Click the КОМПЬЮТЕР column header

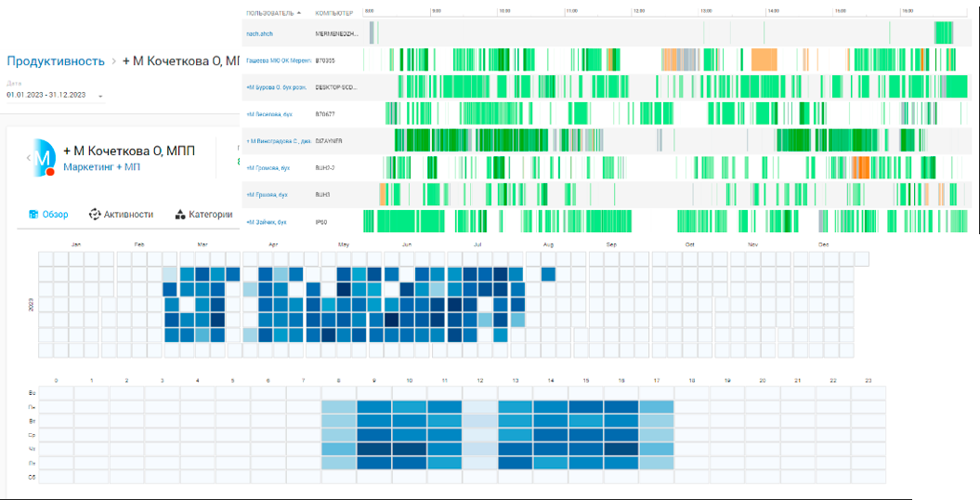(333, 13)
